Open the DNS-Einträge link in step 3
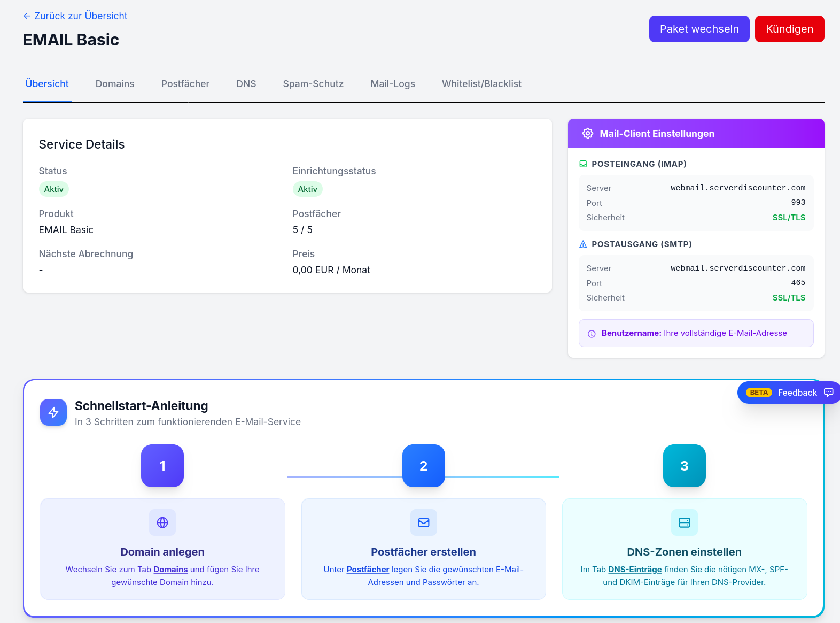This screenshot has height=623, width=840. click(x=635, y=570)
